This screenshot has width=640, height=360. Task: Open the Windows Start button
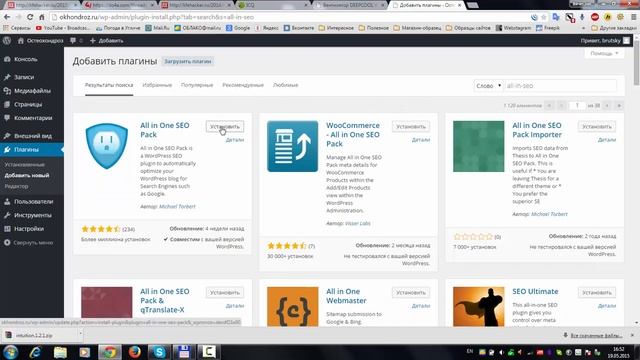(x=10, y=352)
